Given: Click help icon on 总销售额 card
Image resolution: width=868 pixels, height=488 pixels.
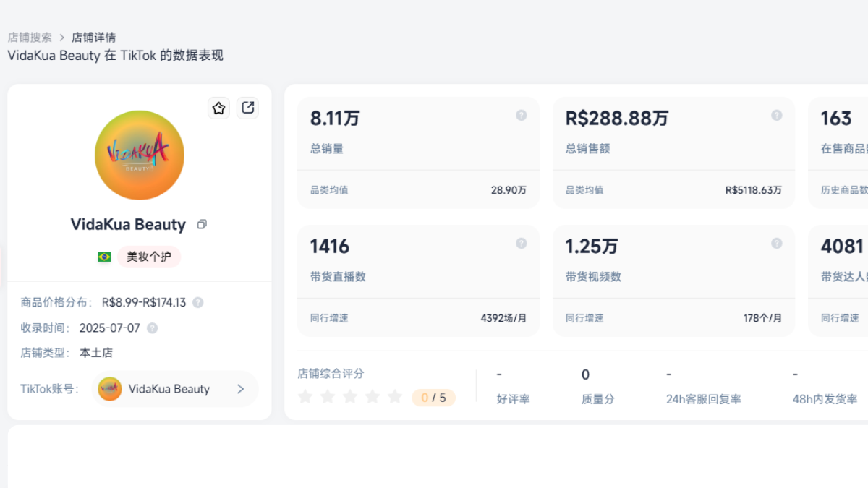Looking at the screenshot, I should 776,116.
